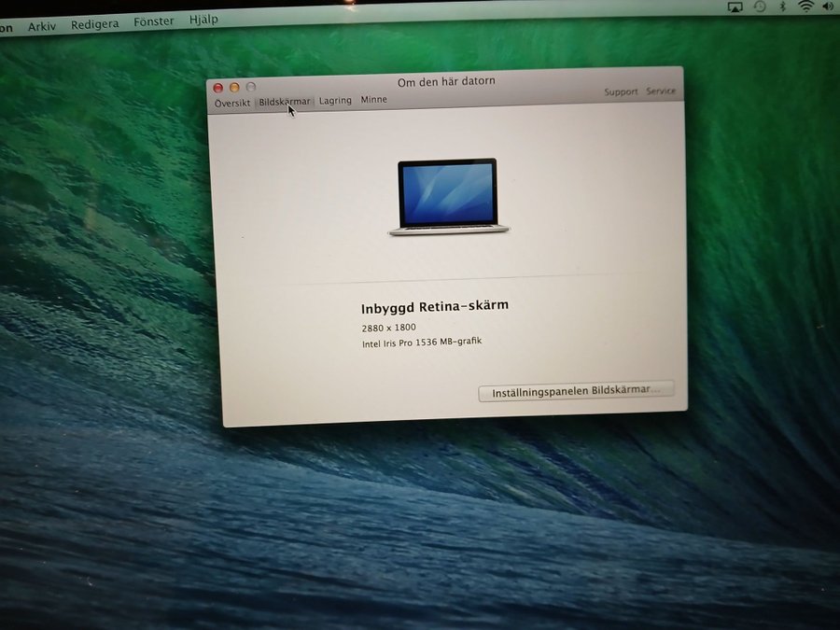The height and width of the screenshot is (630, 840).
Task: Open the Support link
Action: click(621, 92)
